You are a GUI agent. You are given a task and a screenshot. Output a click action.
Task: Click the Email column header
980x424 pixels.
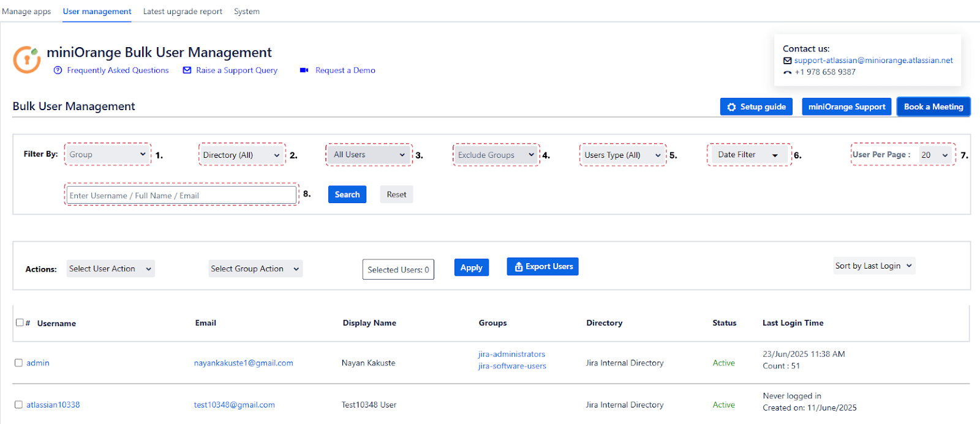[206, 322]
